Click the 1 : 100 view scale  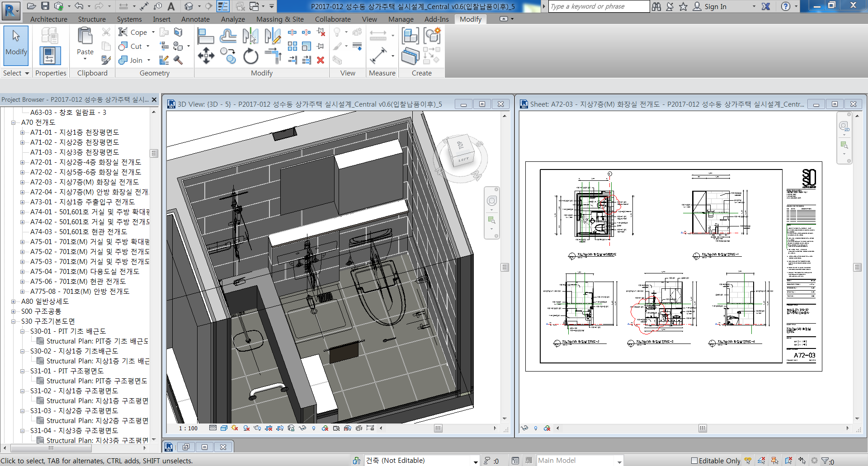coord(188,428)
